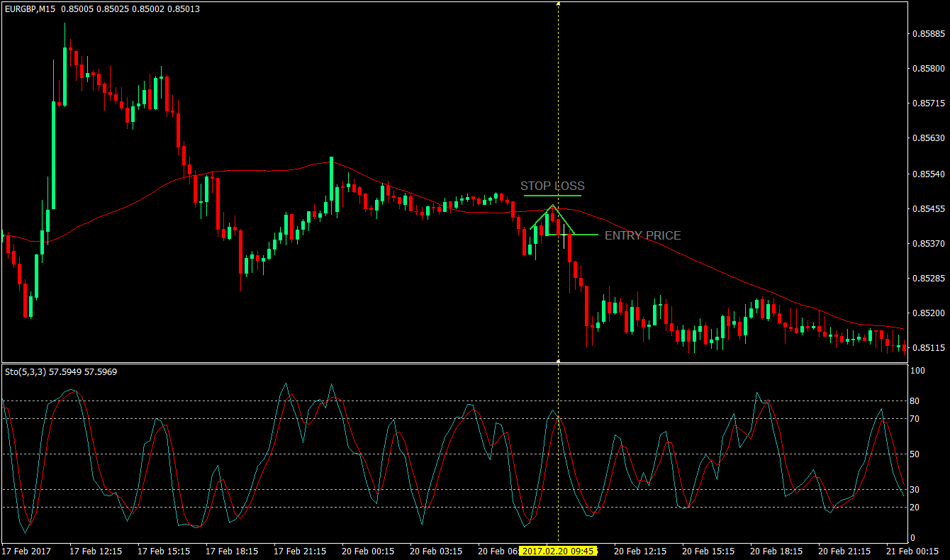Select the Sto(5,3,3) indicator label
Viewport: 950px width, 560px height.
[x=22, y=370]
